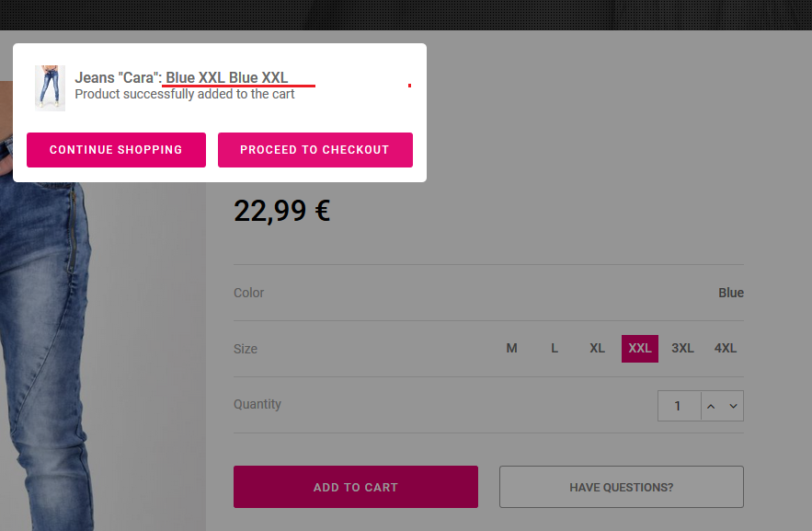
Task: Click the 22,99 € price
Action: tap(282, 211)
